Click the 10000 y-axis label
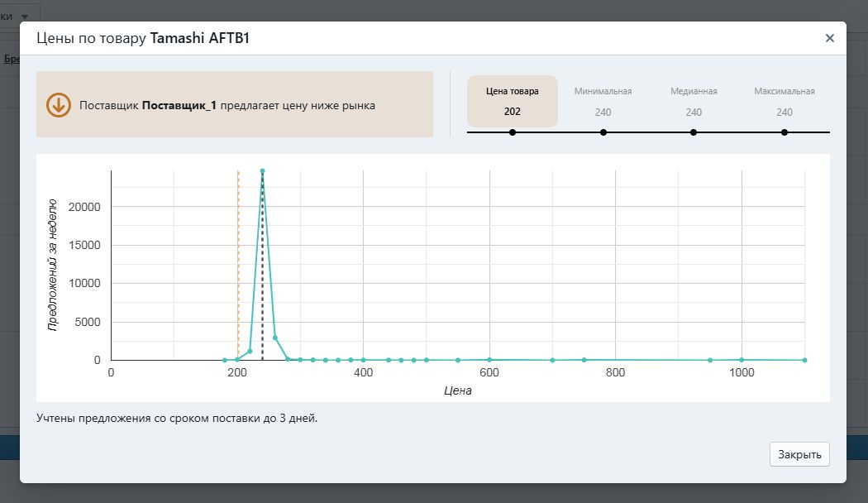 pos(84,283)
